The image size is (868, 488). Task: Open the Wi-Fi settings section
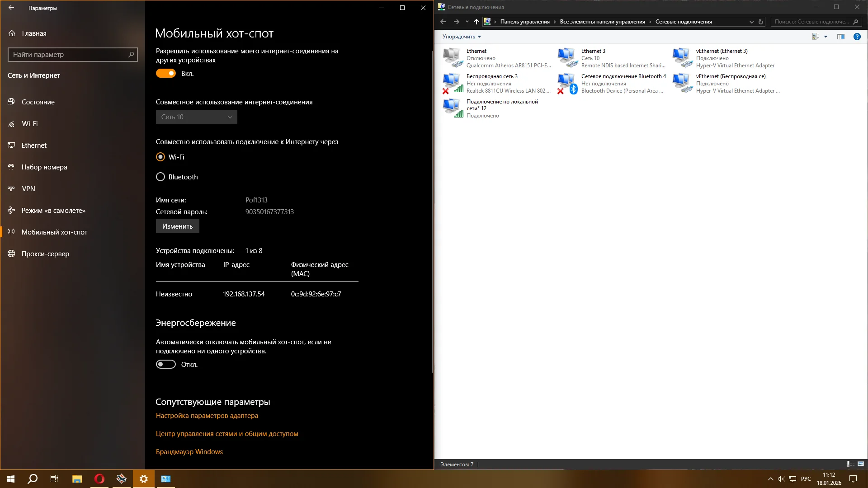tap(30, 124)
